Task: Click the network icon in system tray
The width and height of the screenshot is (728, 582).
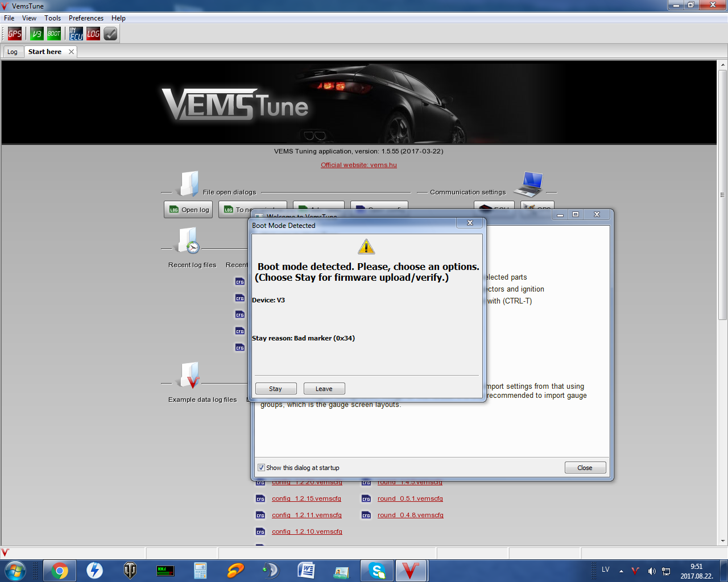Action: [666, 571]
